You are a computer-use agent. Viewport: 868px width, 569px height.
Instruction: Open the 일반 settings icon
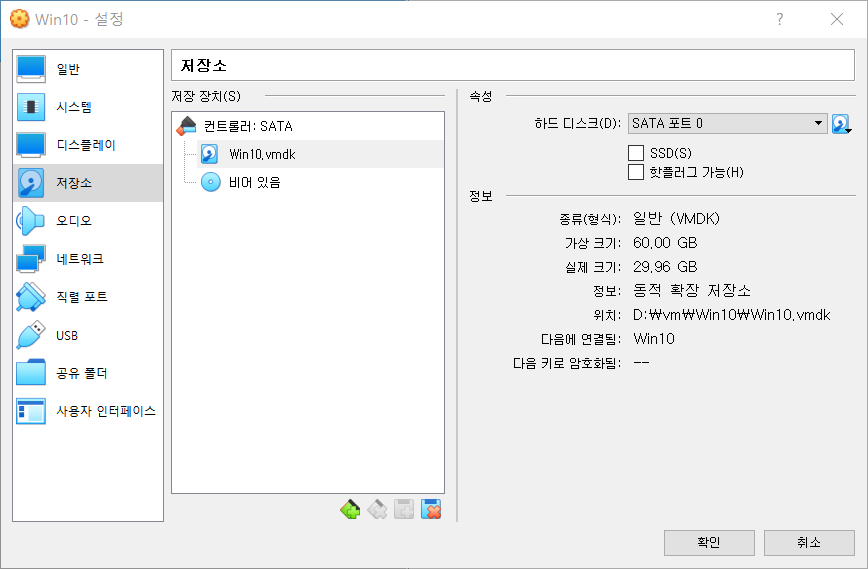point(31,69)
